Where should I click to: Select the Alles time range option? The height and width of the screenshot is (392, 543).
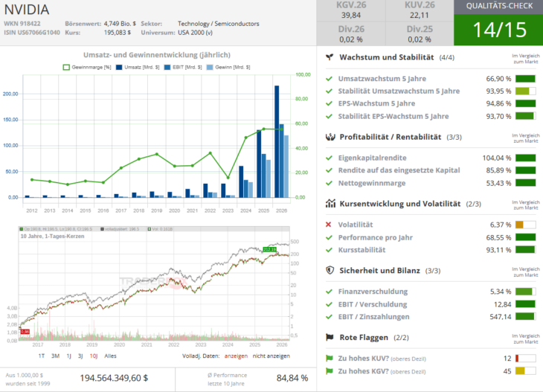point(110,356)
